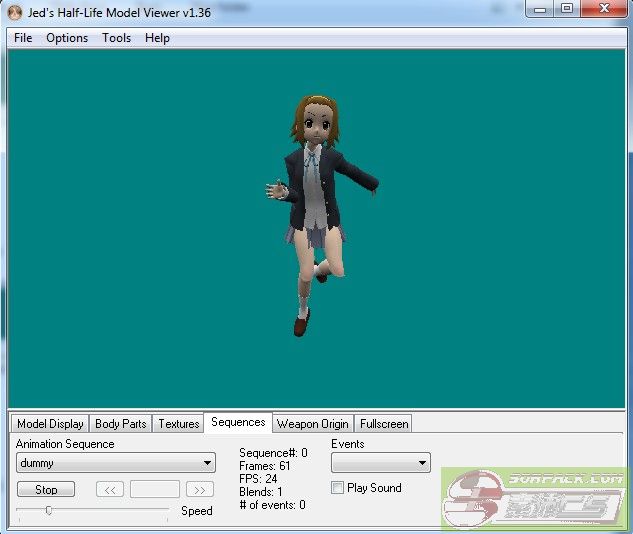
Task: Click the frame number input field
Action: point(155,489)
